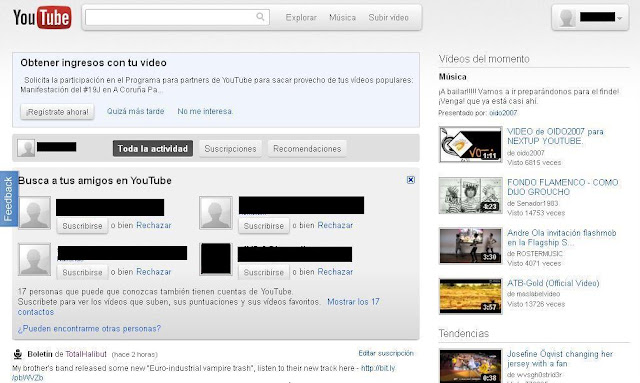640x383 pixels.
Task: Click bottom-left suggested friend's avatar
Action: pyautogui.click(x=35, y=259)
